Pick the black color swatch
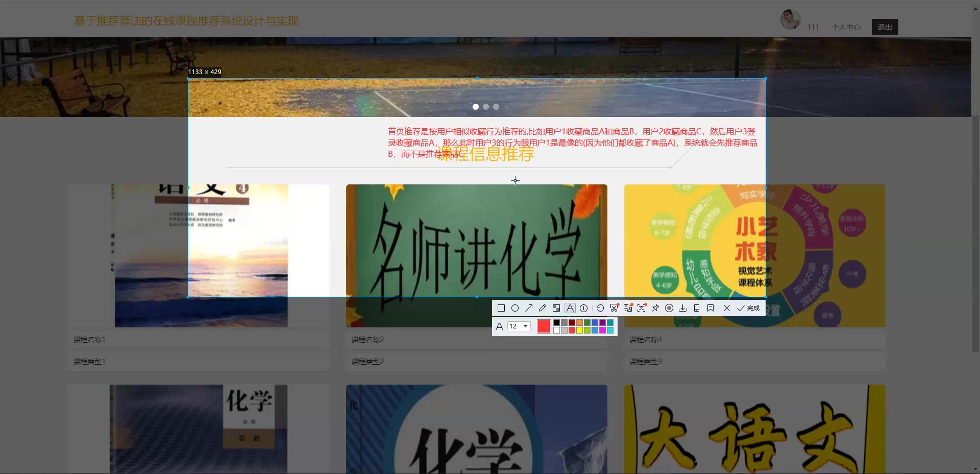This screenshot has width=980, height=474. tap(557, 323)
